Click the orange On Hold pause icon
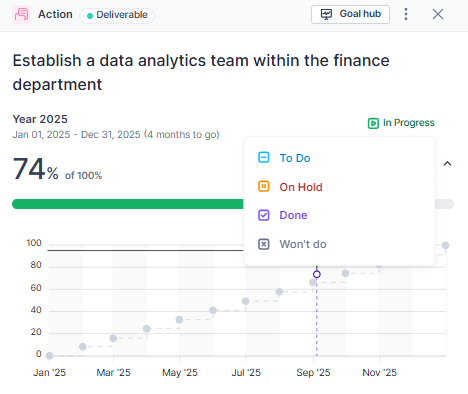Image resolution: width=468 pixels, height=394 pixels. pos(264,186)
